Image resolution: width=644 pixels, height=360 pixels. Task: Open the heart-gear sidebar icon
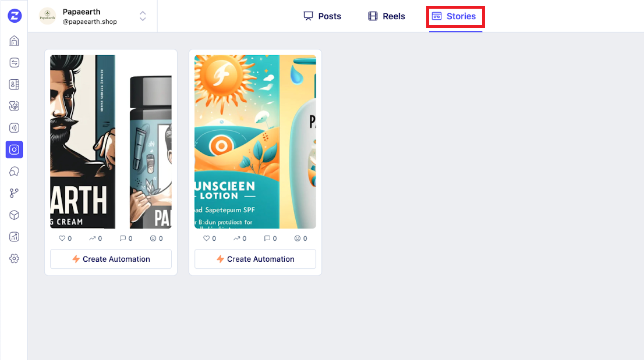(x=15, y=106)
